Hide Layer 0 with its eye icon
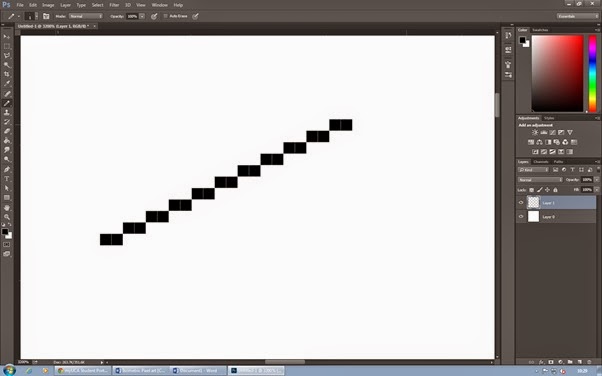The image size is (602, 376). 521,217
